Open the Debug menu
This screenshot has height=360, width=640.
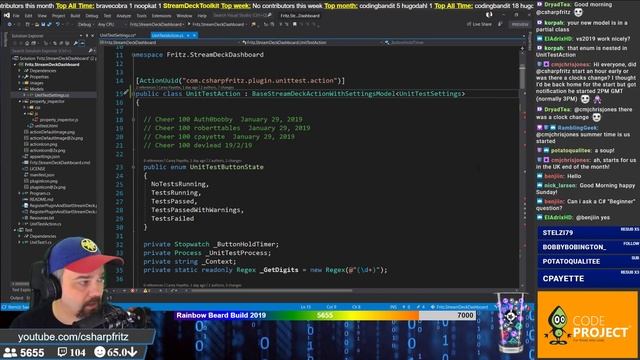tap(92, 16)
